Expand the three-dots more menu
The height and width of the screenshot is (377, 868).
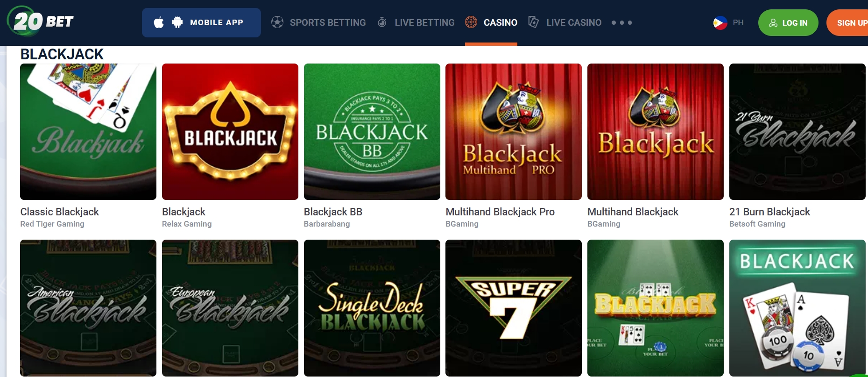click(622, 22)
